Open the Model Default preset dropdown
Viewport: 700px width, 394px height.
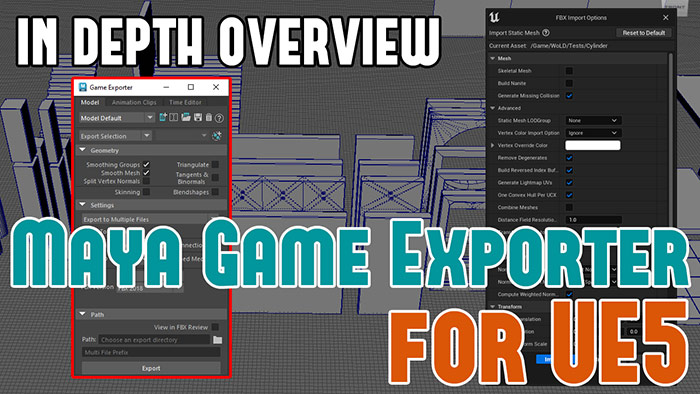[x=117, y=118]
